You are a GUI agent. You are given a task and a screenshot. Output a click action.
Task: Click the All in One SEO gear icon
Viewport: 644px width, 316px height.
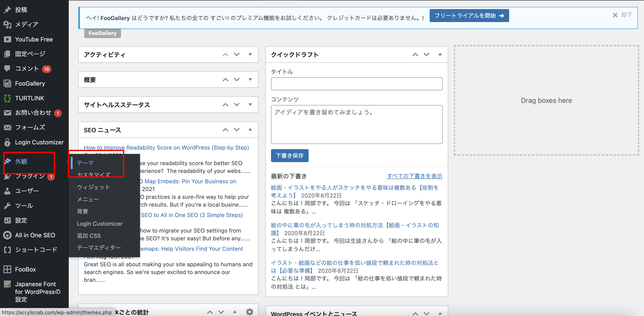7,235
